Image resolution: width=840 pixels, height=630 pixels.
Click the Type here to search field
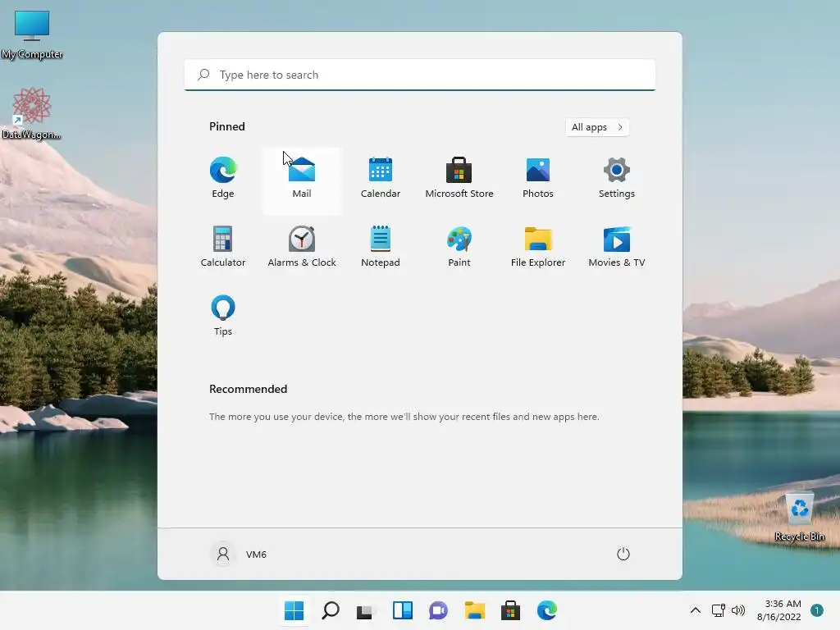pos(420,75)
